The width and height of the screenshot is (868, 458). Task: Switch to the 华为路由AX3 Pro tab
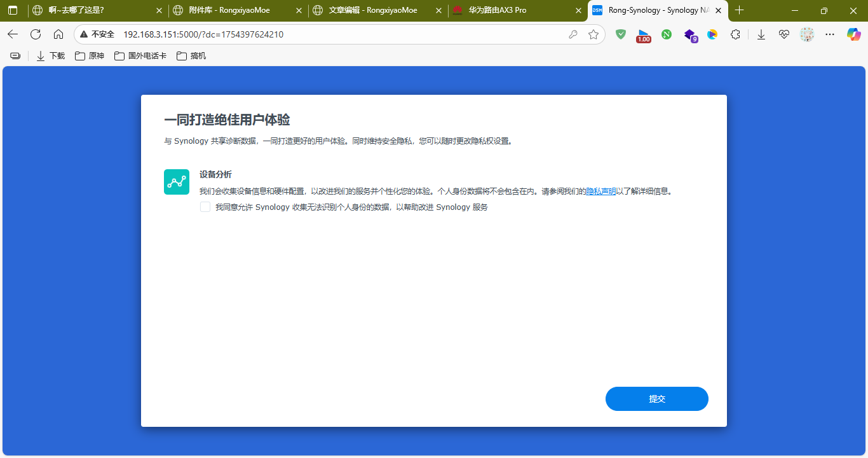tap(517, 10)
